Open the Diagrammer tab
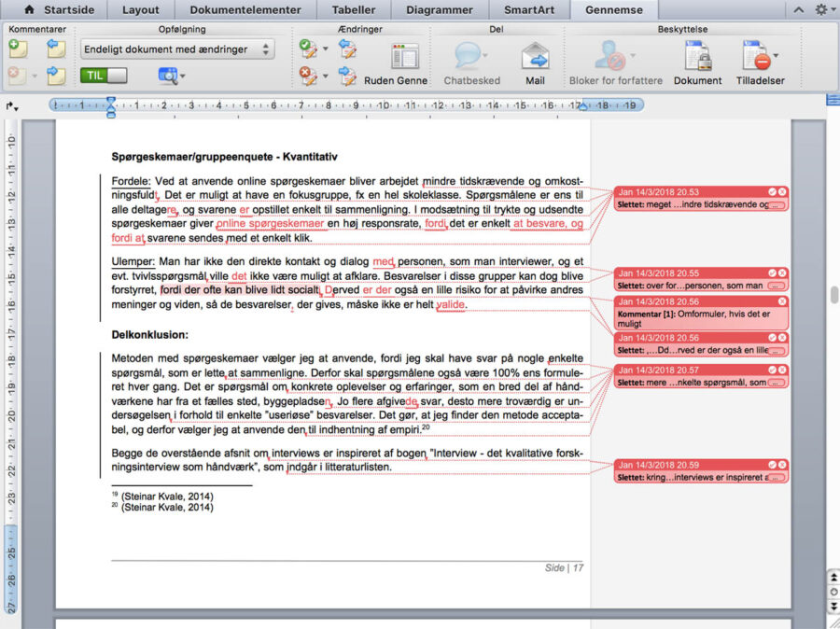 pyautogui.click(x=440, y=9)
